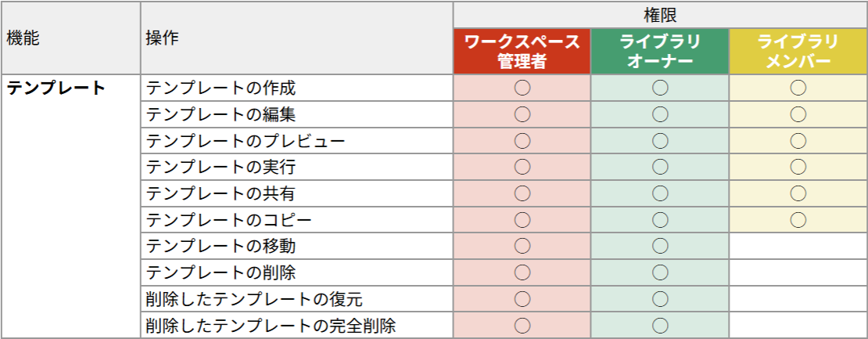The image size is (868, 339).
Task: Select the 削除したテンプレートの完全削除 operation cell
Action: pos(278,325)
